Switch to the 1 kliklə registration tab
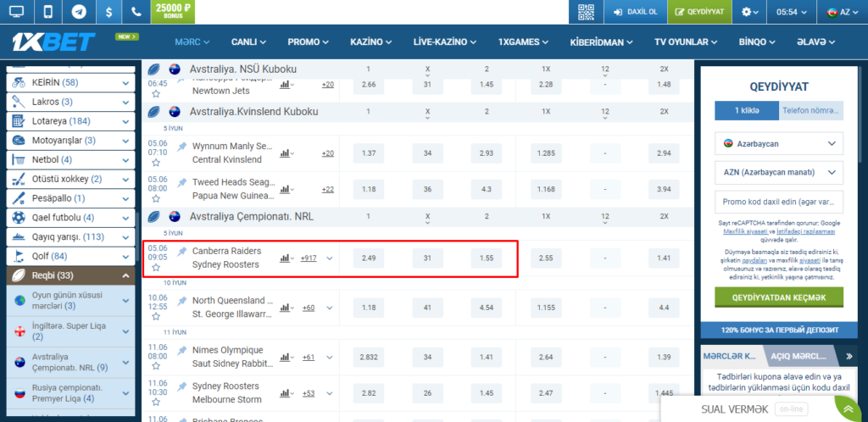This screenshot has height=422, width=868. (747, 111)
